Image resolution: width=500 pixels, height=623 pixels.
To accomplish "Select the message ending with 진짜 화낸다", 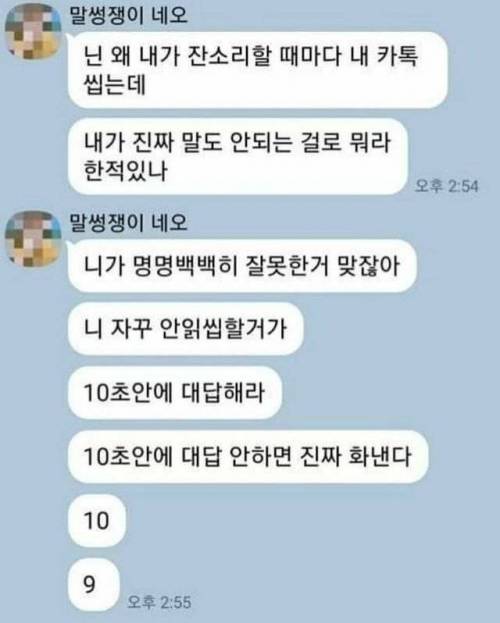I will [x=248, y=456].
